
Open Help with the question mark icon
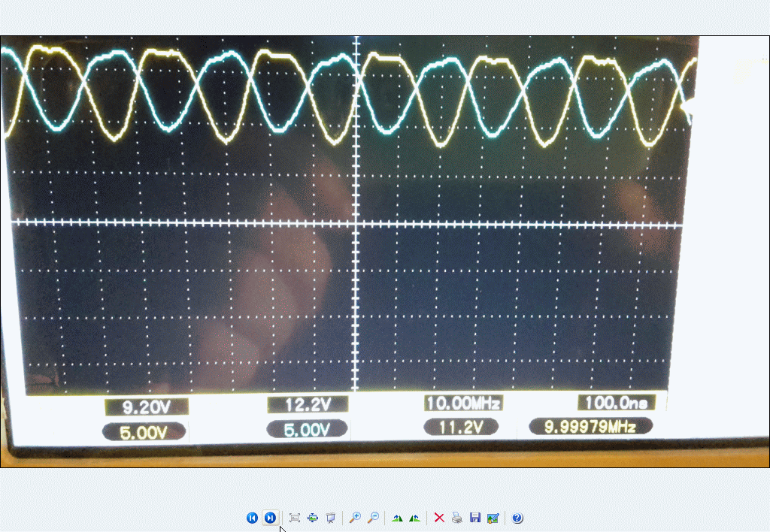point(517,518)
